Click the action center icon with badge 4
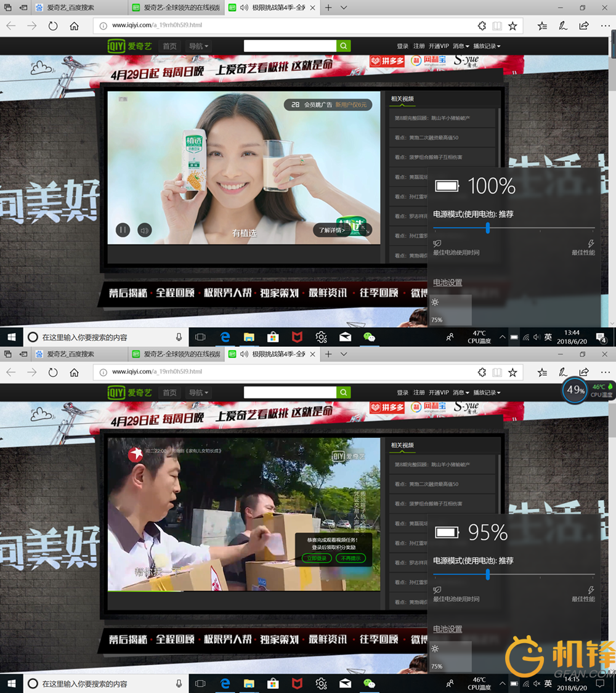Viewport: 616px width, 693px height. point(601,337)
